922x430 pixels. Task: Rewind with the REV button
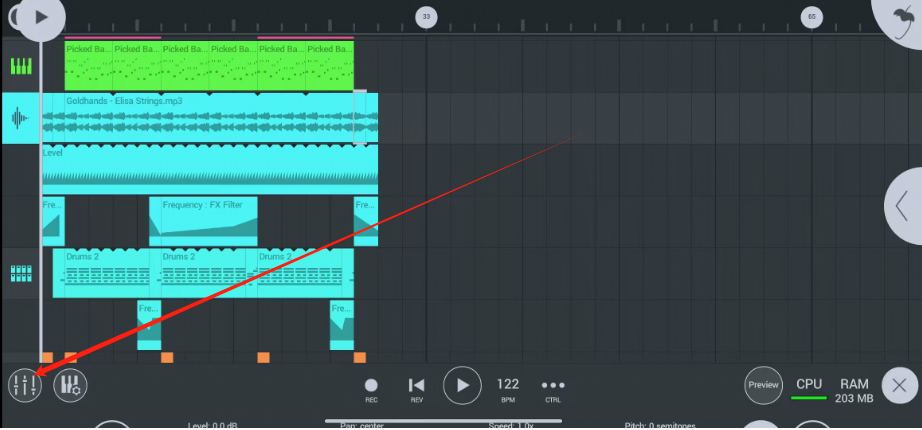(417, 386)
